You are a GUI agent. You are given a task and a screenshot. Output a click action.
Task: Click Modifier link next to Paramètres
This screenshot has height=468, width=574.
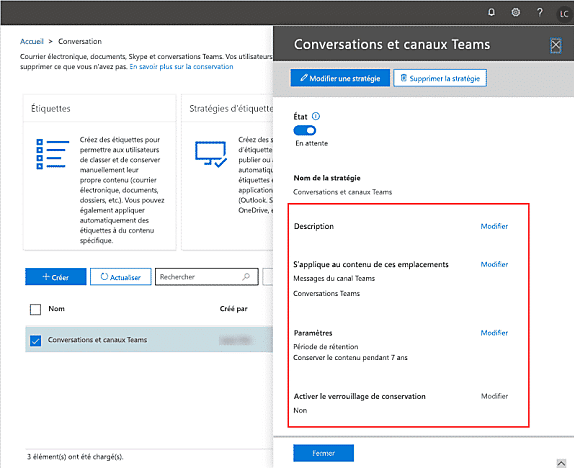coord(494,333)
